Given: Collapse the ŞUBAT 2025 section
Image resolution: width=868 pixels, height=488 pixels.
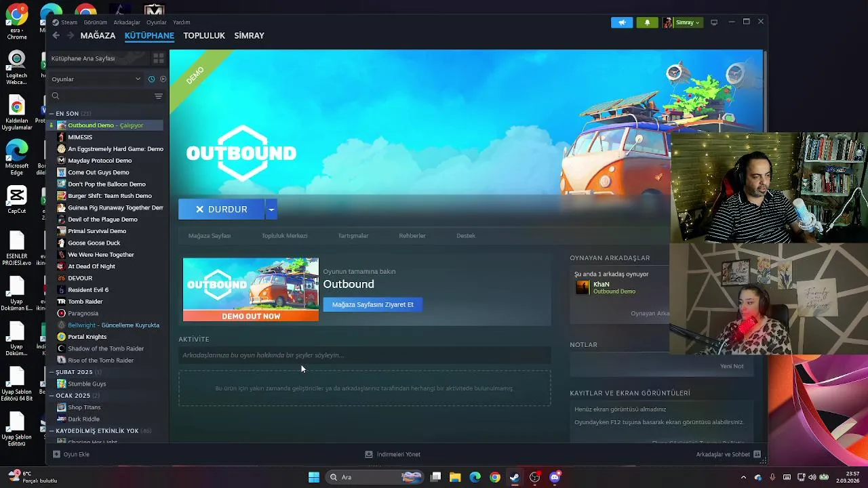Looking at the screenshot, I should point(52,372).
